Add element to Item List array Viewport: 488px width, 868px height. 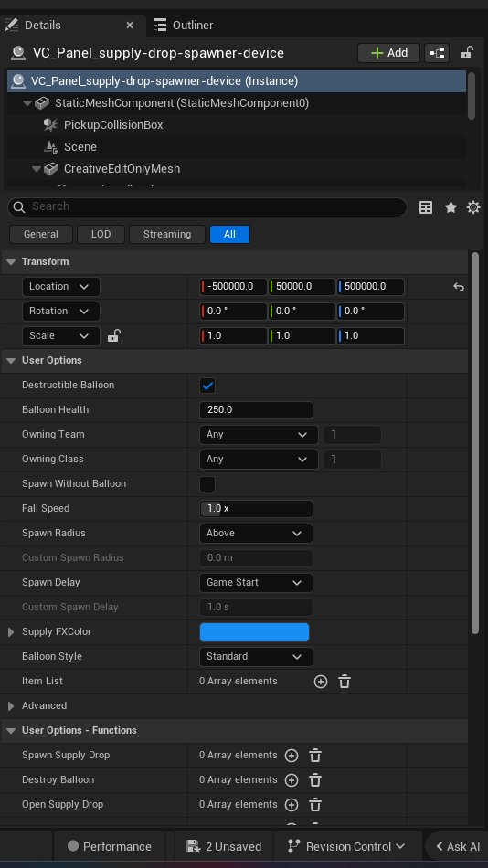(320, 682)
